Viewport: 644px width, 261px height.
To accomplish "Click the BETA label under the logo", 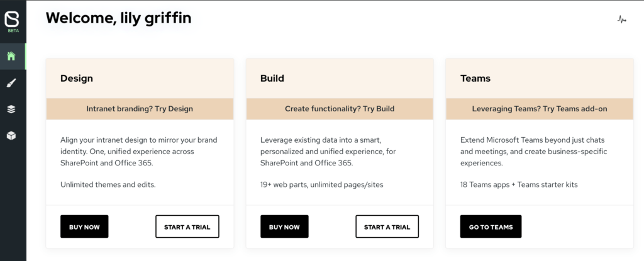I will click(13, 31).
